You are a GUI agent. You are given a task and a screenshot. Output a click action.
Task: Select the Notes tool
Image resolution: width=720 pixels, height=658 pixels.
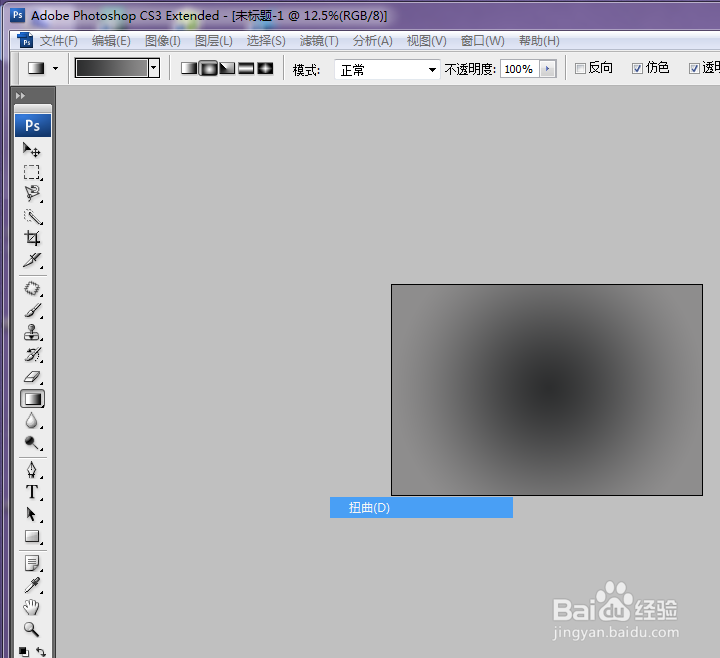32,563
